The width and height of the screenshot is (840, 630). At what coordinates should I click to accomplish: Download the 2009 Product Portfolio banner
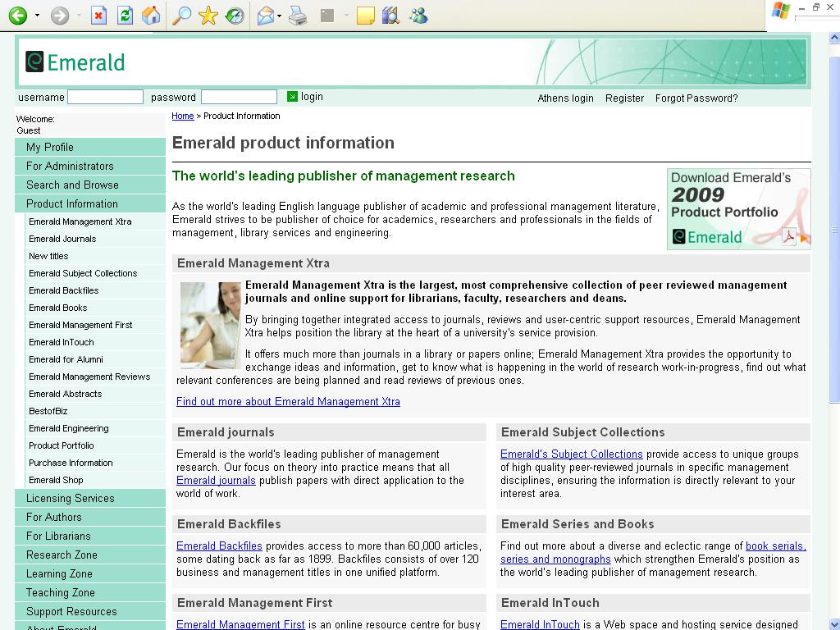coord(739,209)
